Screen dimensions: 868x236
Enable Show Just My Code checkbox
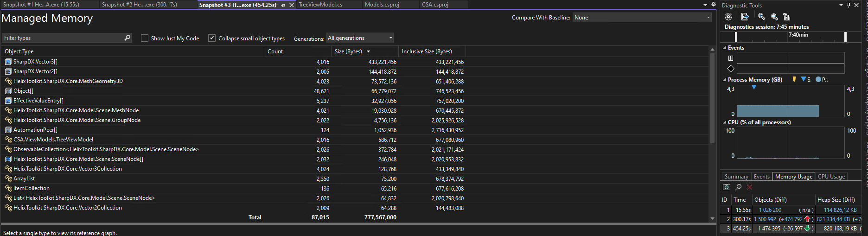(145, 38)
